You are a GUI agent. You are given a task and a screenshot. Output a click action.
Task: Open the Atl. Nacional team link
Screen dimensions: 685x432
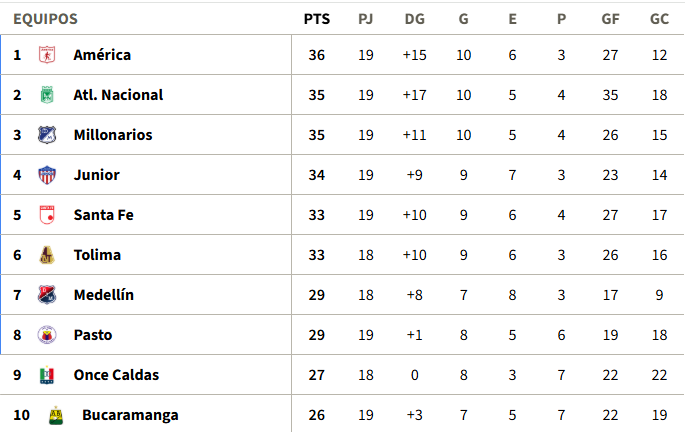click(x=118, y=95)
